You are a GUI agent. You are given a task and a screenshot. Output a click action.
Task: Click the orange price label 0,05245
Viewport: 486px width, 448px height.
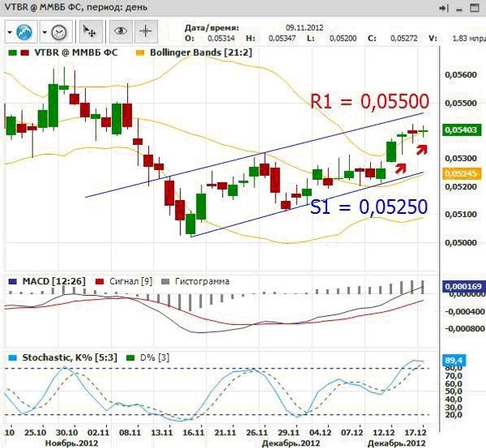pyautogui.click(x=462, y=173)
